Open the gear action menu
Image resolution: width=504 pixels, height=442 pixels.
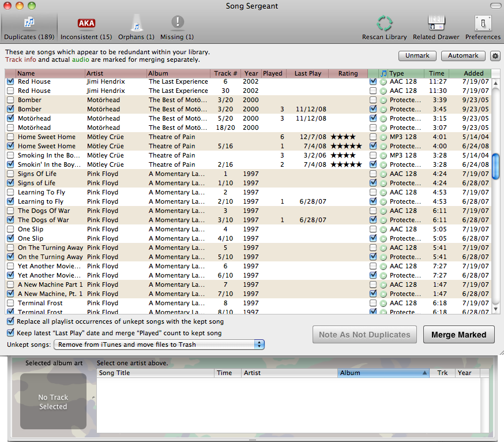[495, 56]
